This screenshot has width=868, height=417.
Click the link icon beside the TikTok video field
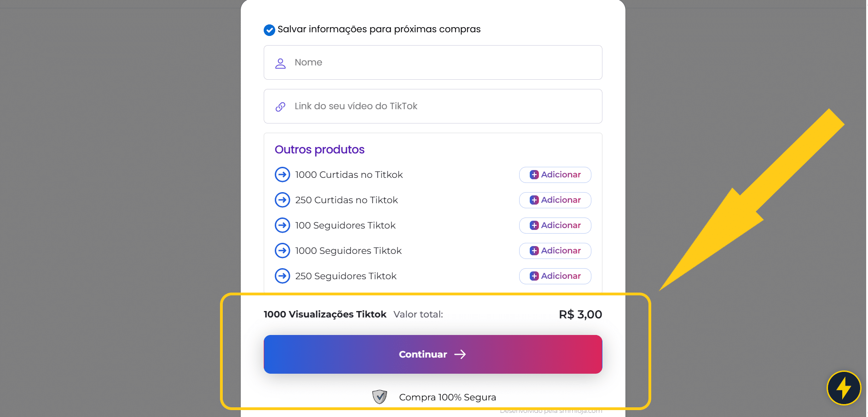[280, 106]
